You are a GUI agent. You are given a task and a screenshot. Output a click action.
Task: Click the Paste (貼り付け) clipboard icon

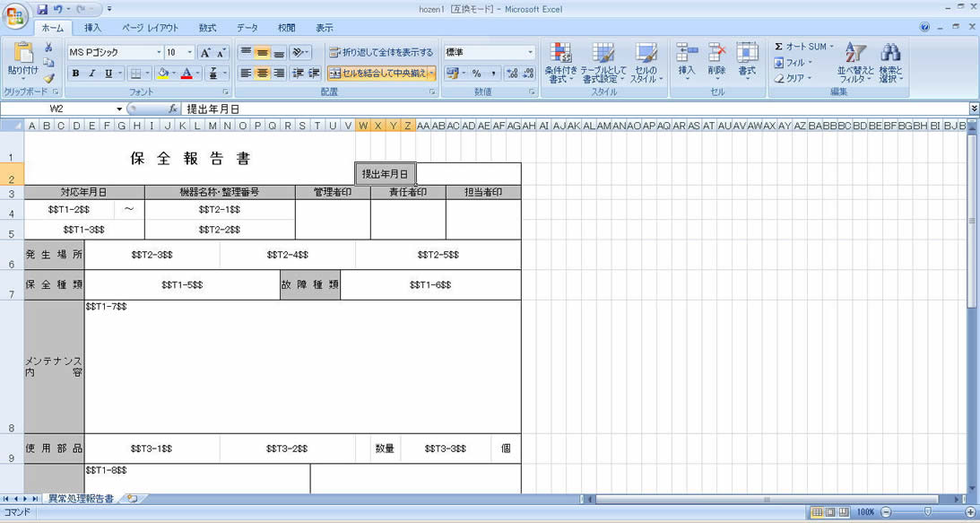click(22, 56)
